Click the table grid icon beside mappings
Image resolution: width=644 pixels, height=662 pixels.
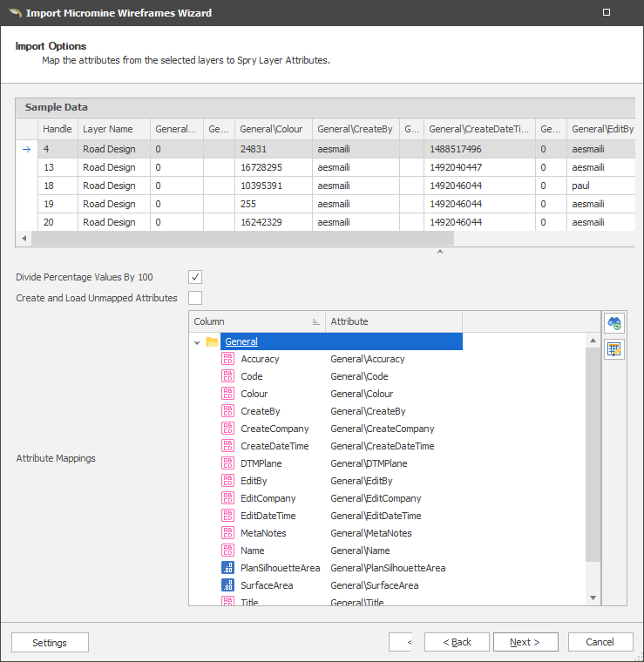pyautogui.click(x=614, y=349)
